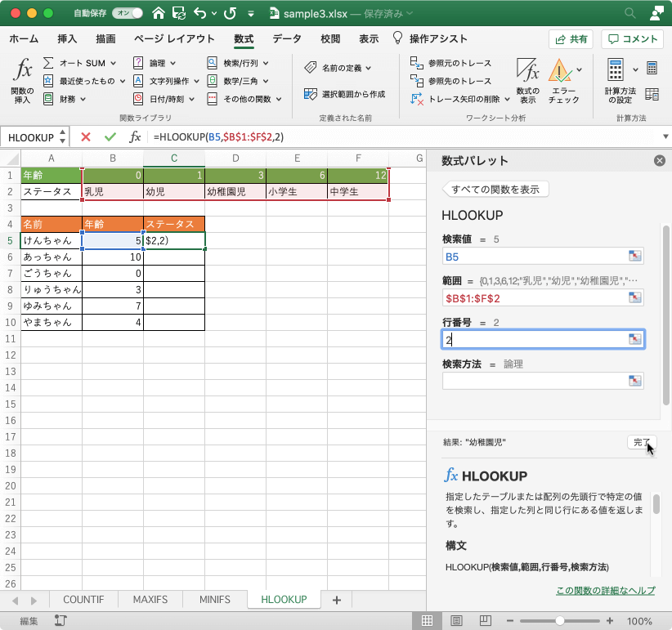This screenshot has height=630, width=672.
Task: Click 選択範囲から作成 icon
Action: point(311,94)
